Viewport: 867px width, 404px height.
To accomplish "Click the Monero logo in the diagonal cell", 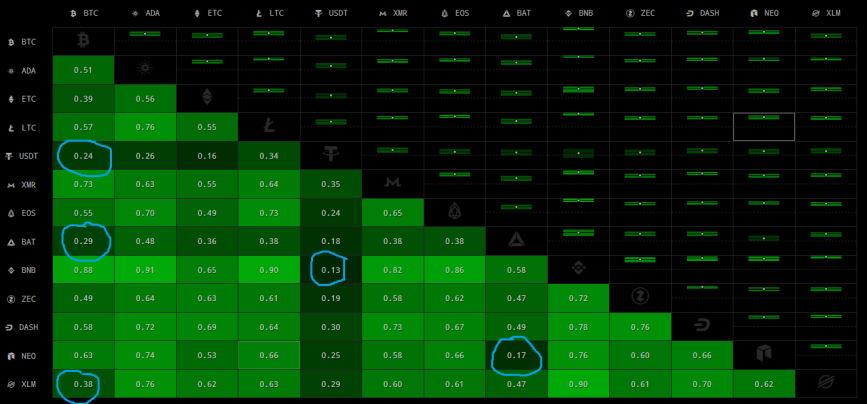I will click(393, 184).
